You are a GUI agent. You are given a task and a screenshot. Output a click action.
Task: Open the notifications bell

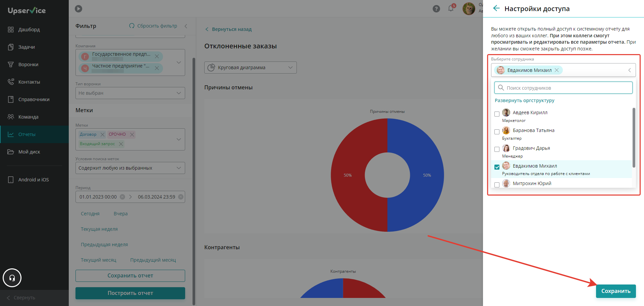(x=451, y=8)
